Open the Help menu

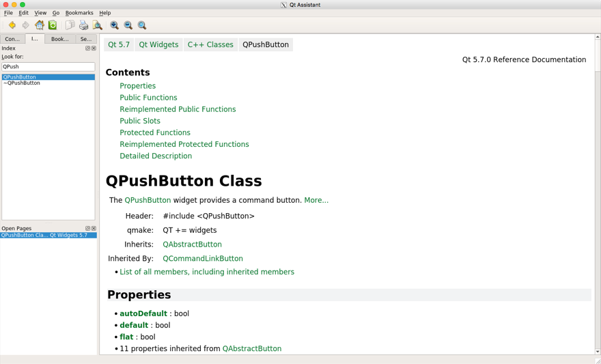click(105, 13)
